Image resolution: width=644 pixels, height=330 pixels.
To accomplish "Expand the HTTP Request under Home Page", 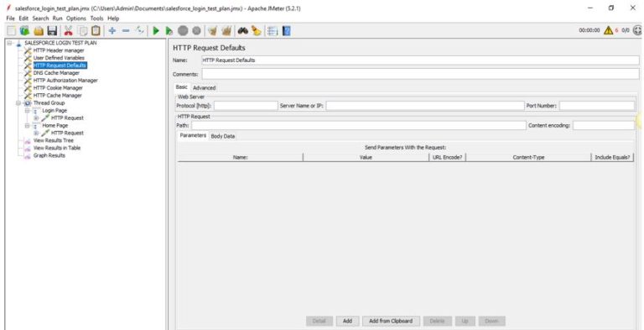I will tap(37, 133).
